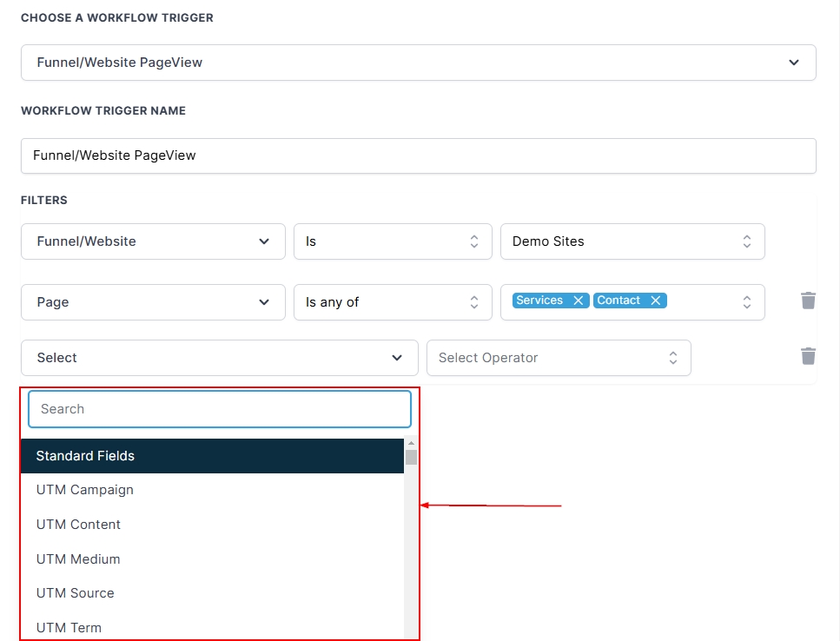This screenshot has height=641, width=840.
Task: Select the UTM Medium option
Action: (x=78, y=559)
